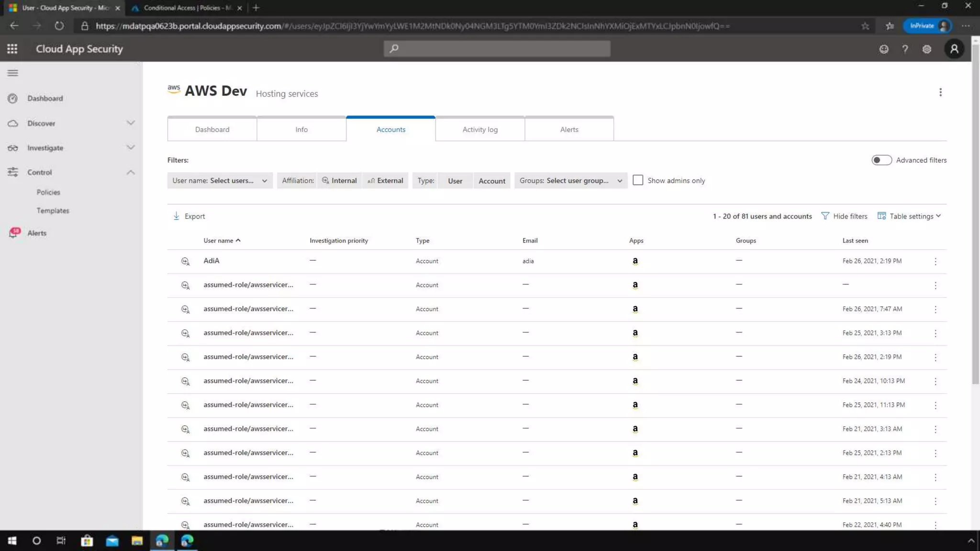
Task: Open Microsoft Store from the taskbar
Action: [x=87, y=540]
